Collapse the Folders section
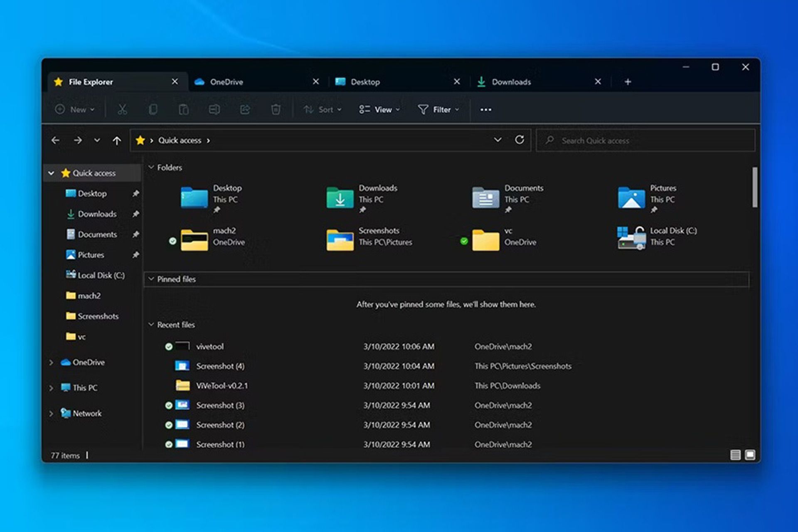The image size is (798, 532). (x=151, y=167)
